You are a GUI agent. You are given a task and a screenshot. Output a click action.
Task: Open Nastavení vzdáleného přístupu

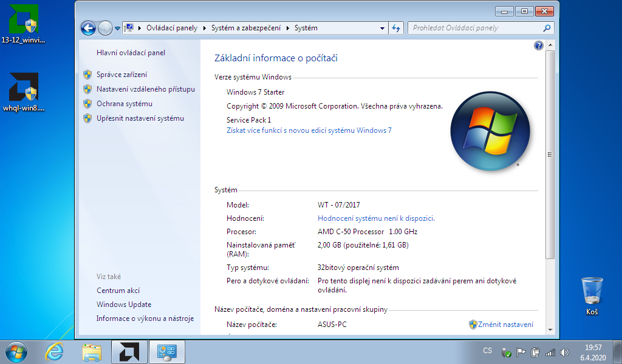click(x=146, y=89)
